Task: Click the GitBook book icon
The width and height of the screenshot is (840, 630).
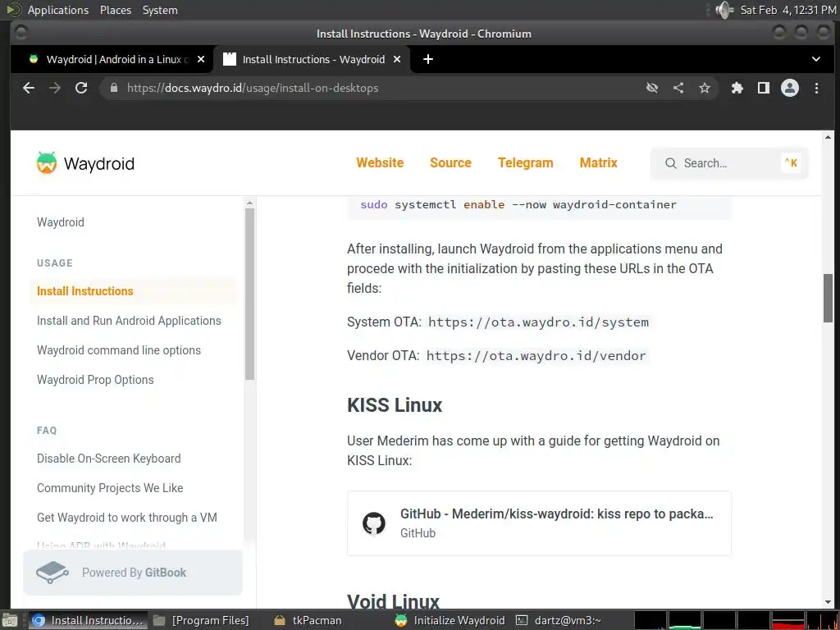Action: 52,573
